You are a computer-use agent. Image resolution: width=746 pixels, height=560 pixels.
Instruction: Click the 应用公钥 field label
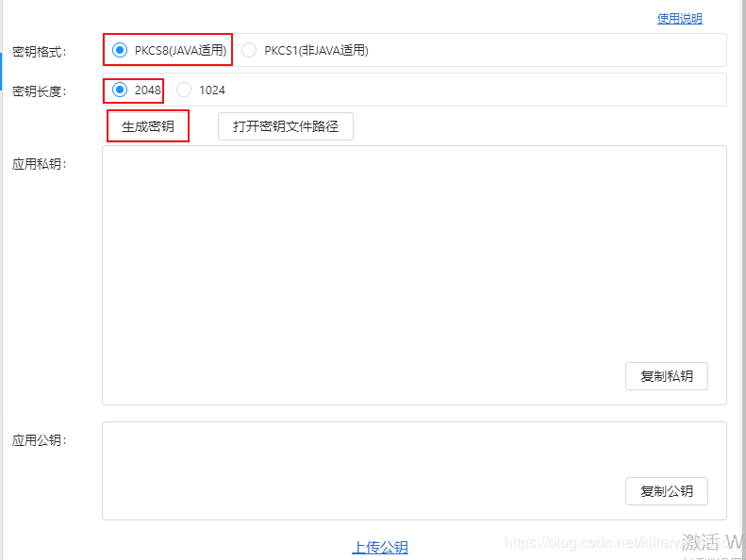(x=39, y=439)
